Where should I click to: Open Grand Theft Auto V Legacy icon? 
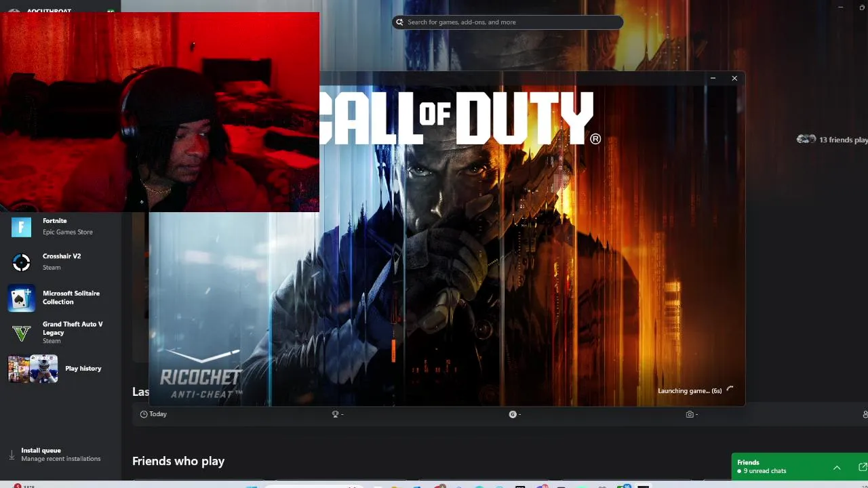click(22, 333)
